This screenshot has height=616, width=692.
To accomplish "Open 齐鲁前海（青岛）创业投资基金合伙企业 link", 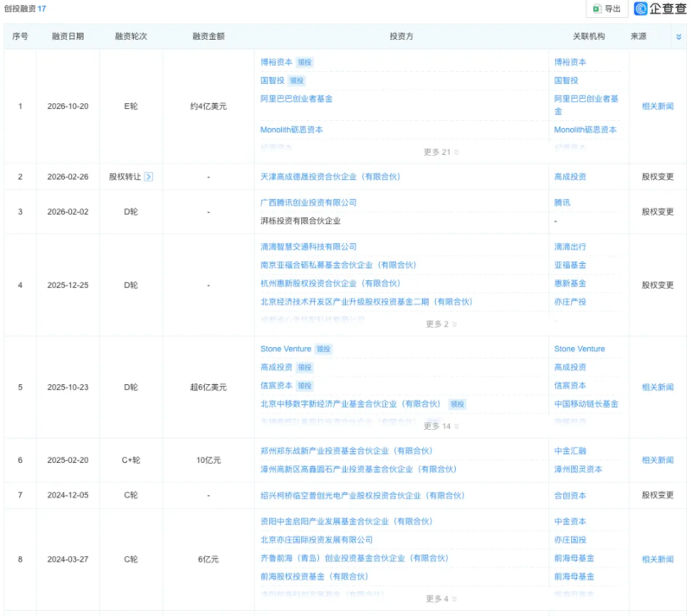I will (355, 558).
